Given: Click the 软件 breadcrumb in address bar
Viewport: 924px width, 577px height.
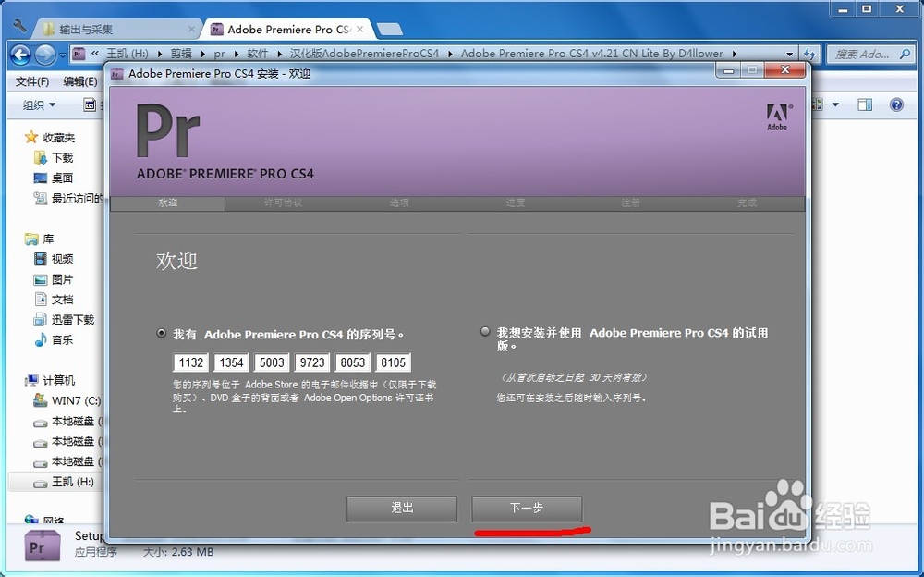Looking at the screenshot, I should 258,54.
